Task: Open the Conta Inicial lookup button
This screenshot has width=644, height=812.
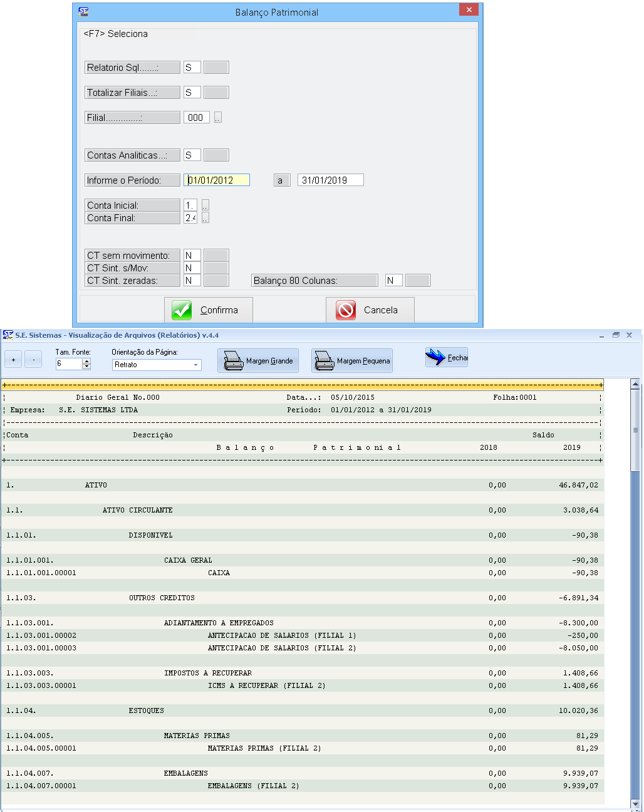Action: tap(205, 206)
